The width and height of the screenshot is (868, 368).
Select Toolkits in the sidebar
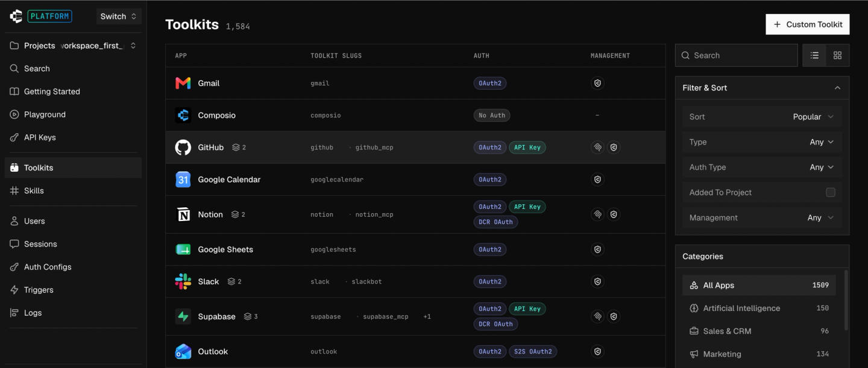click(x=73, y=167)
